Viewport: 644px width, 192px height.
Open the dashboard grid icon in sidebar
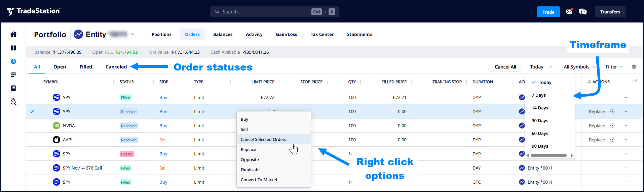point(13,48)
